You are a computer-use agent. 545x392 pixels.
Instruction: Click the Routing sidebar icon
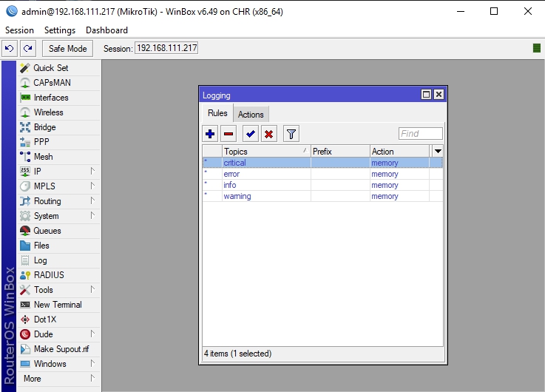[x=25, y=201]
